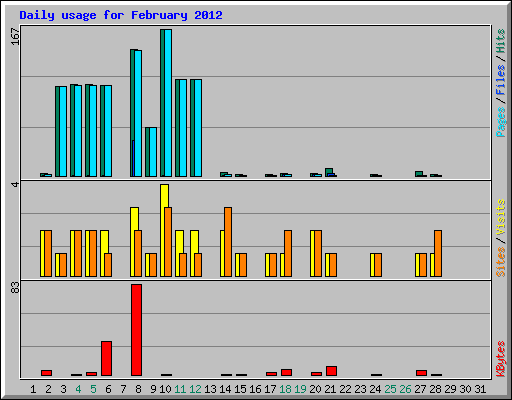Viewport: 512px width, 400px height.
Task: Click the 167 hits axis maximum label
Action: coord(15,36)
